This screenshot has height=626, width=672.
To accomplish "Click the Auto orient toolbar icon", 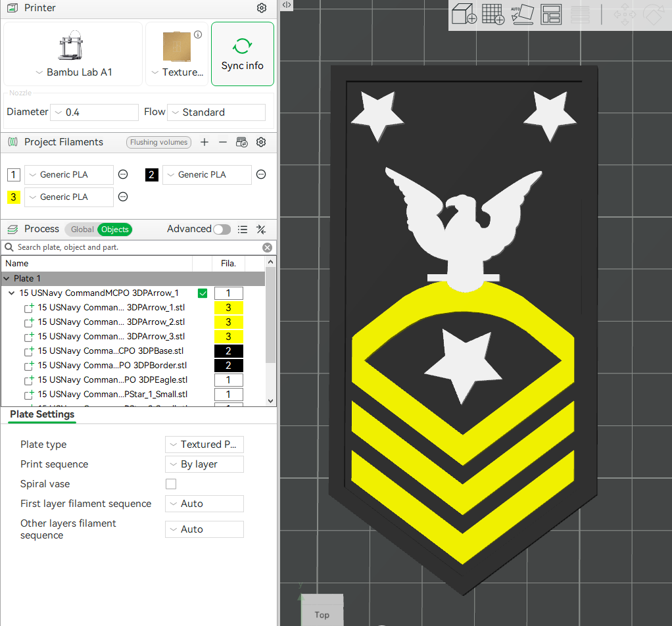I will (x=521, y=14).
